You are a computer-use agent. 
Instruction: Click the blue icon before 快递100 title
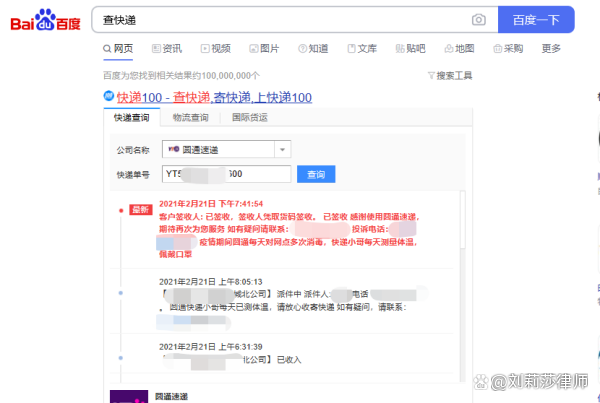[109, 96]
